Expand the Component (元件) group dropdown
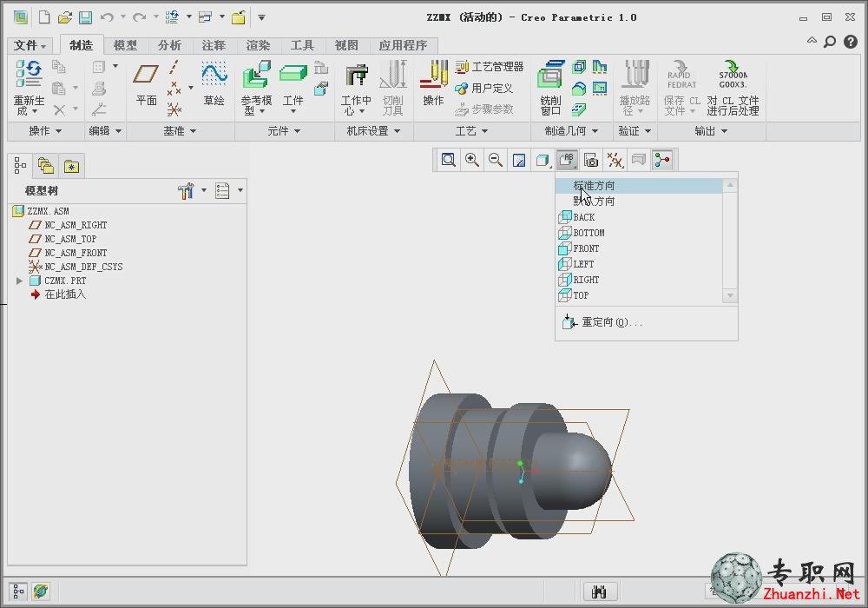 (x=284, y=131)
